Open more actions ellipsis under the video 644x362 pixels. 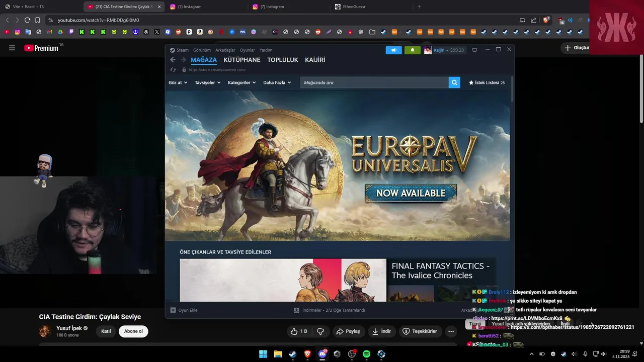[x=451, y=331]
